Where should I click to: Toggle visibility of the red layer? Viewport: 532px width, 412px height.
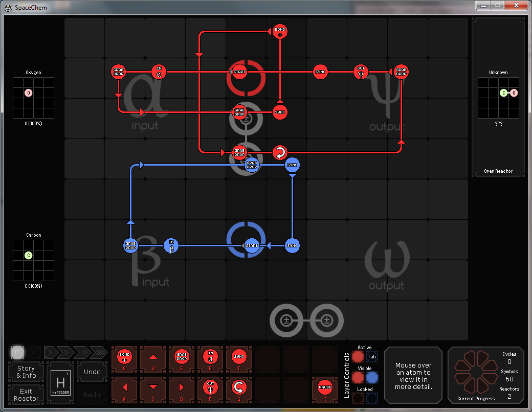pyautogui.click(x=358, y=377)
